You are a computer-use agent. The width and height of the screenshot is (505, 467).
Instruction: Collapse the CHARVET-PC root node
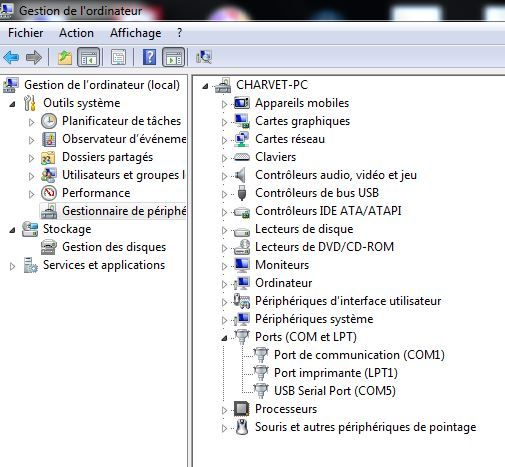(205, 86)
